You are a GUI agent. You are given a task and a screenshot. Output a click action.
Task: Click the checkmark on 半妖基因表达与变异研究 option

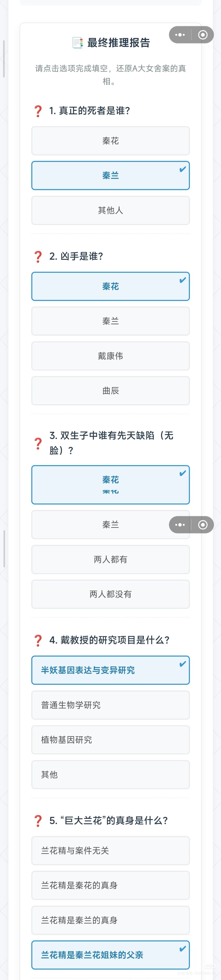(183, 664)
